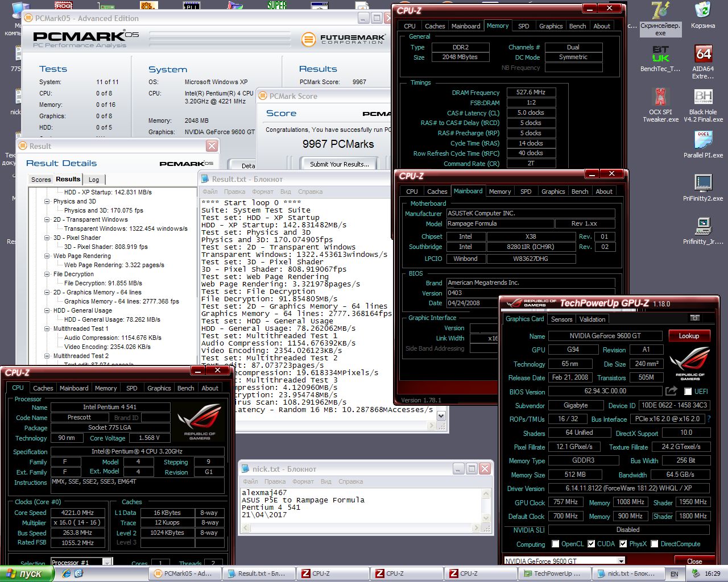Open the Корзина recycle bin icon
This screenshot has width=728, height=582.
click(x=703, y=15)
